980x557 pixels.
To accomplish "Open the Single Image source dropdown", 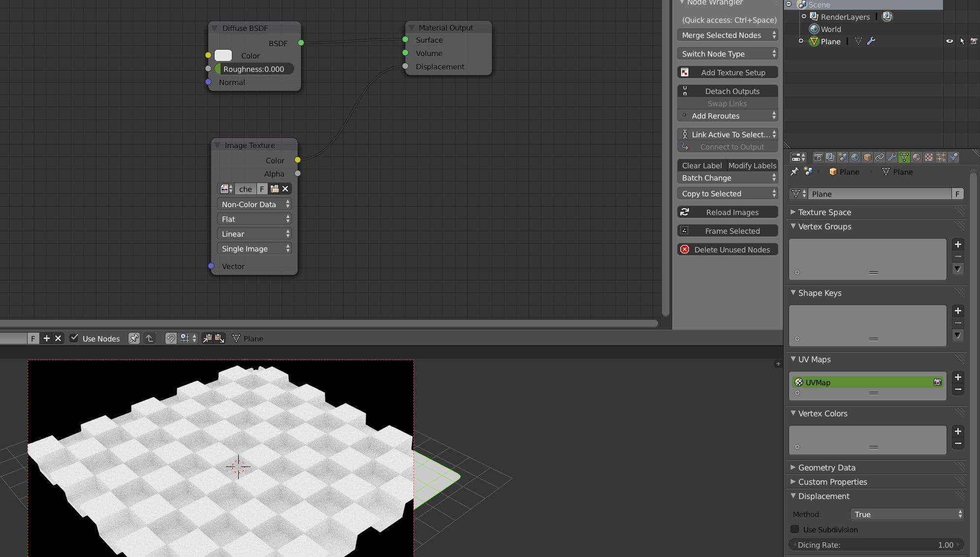I will [254, 248].
